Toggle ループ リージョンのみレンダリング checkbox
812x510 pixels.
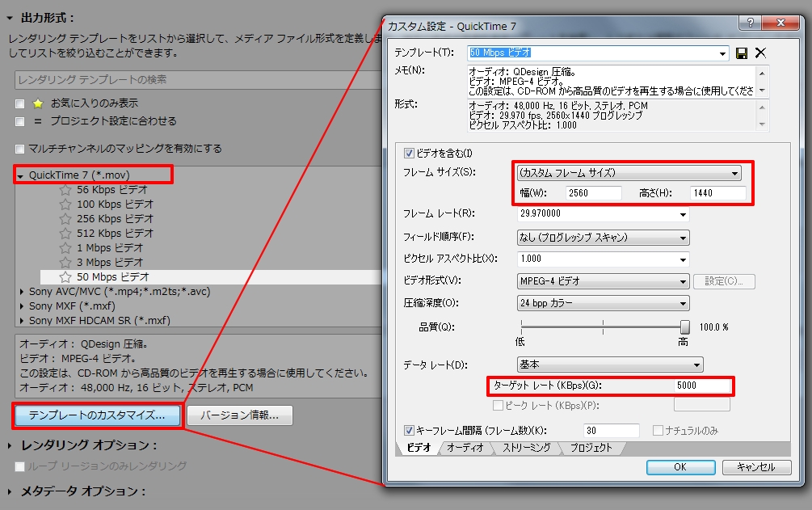pyautogui.click(x=19, y=466)
